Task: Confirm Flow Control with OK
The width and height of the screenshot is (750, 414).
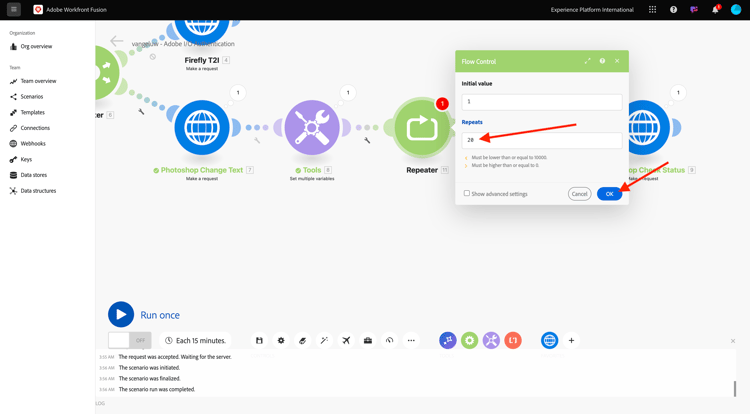Action: [609, 194]
